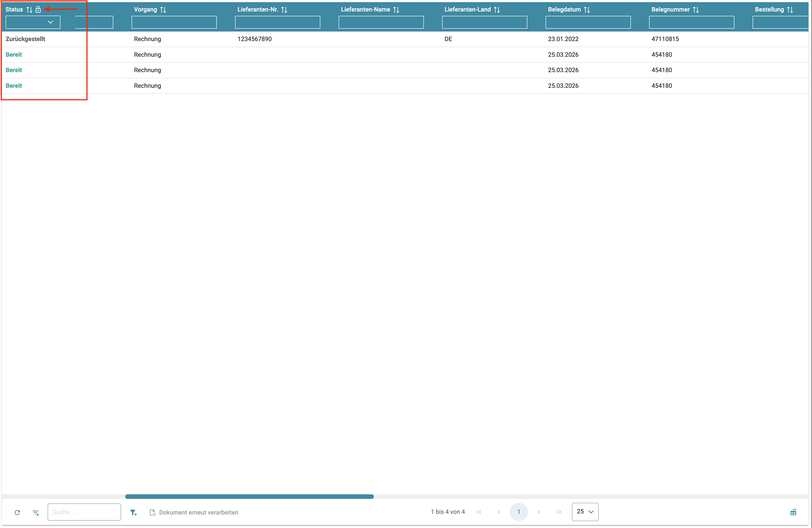This screenshot has height=528, width=812.
Task: Jump to the last page double arrow
Action: 558,512
